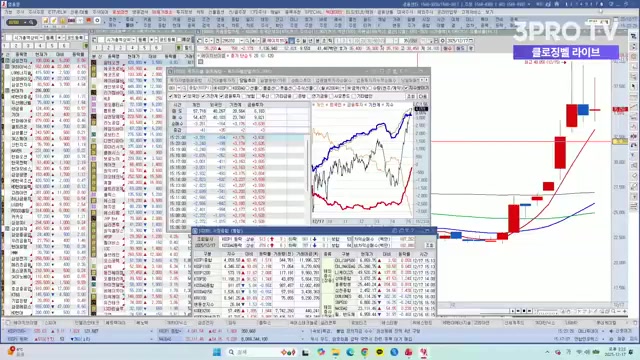The width and height of the screenshot is (640, 360).
Task: Select group 3 in the second watchlist
Action: click(120, 48)
